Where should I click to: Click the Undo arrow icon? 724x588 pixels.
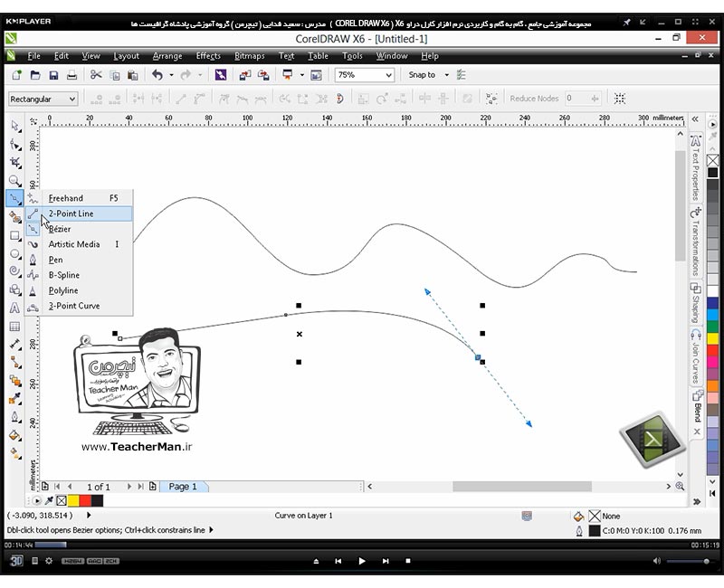157,75
